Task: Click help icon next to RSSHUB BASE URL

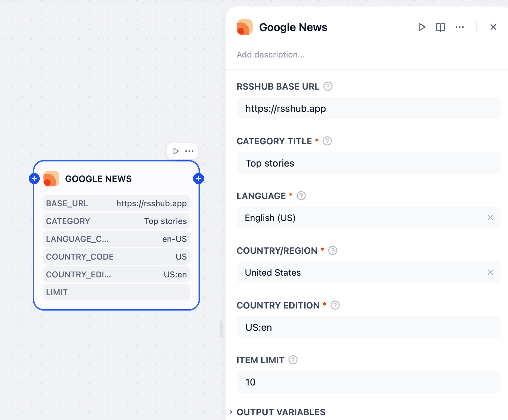Action: 328,86
